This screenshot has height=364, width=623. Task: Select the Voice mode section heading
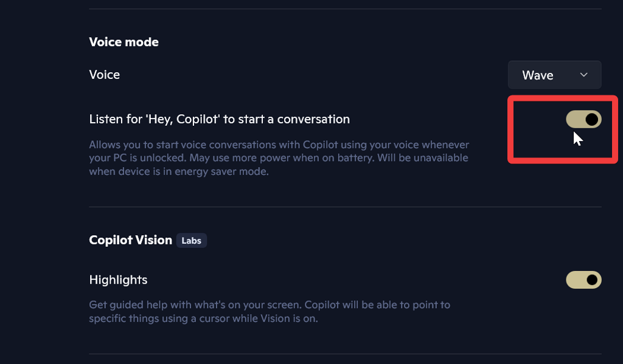[124, 42]
